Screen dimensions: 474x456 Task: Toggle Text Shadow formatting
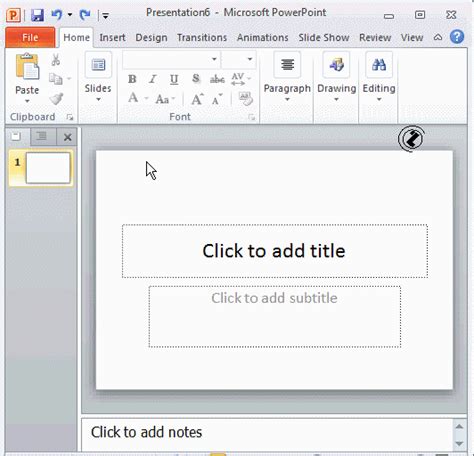196,79
